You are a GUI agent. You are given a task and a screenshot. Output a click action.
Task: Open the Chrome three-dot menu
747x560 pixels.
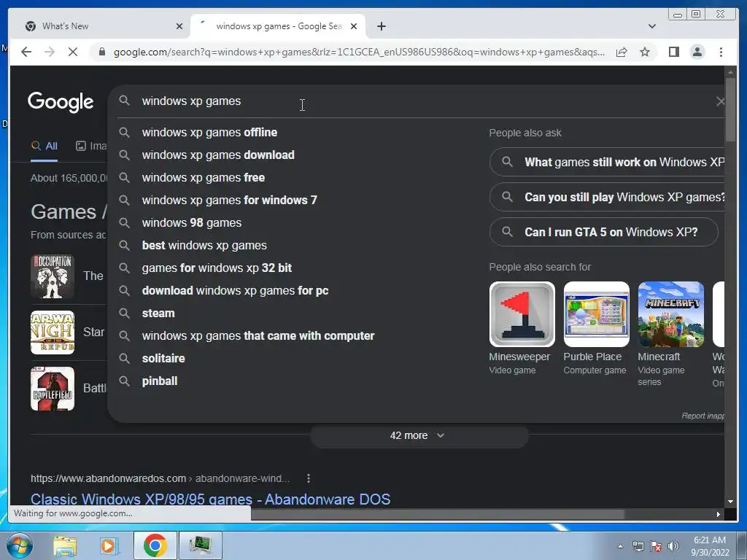721,52
